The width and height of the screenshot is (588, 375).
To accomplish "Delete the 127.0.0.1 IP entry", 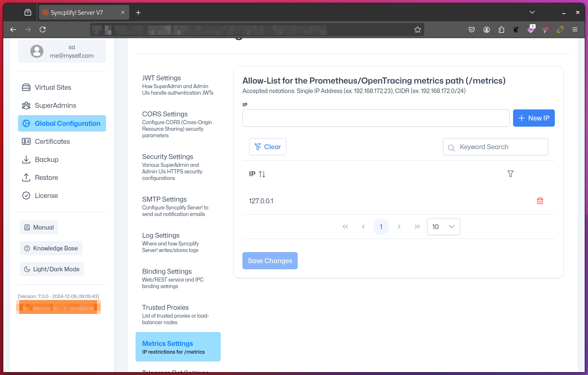I will 540,201.
